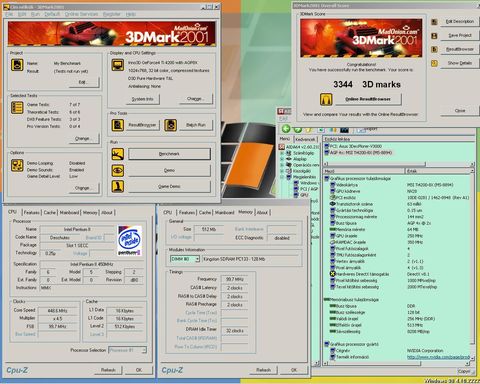Open the Default menu in 3DMark

click(52, 14)
